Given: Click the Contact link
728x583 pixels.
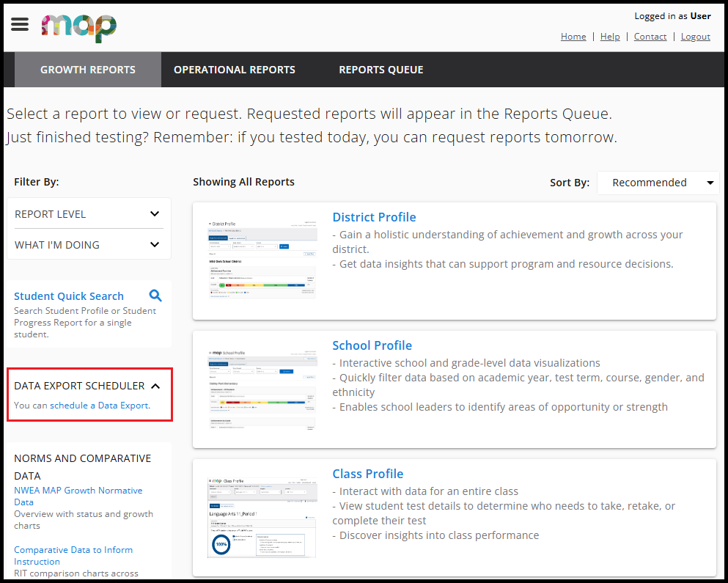Looking at the screenshot, I should [650, 37].
